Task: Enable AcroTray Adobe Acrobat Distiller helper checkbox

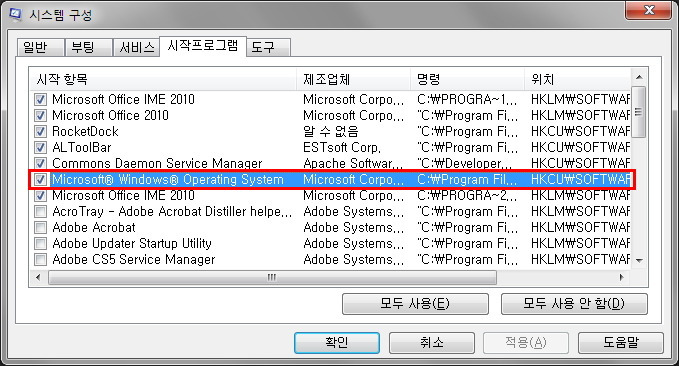Action: coord(40,211)
